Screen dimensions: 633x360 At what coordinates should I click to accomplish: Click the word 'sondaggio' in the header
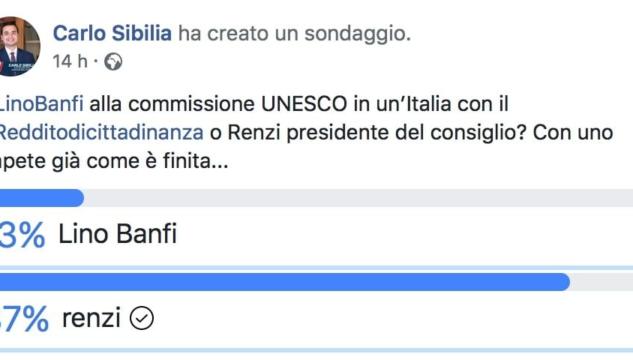click(x=357, y=34)
